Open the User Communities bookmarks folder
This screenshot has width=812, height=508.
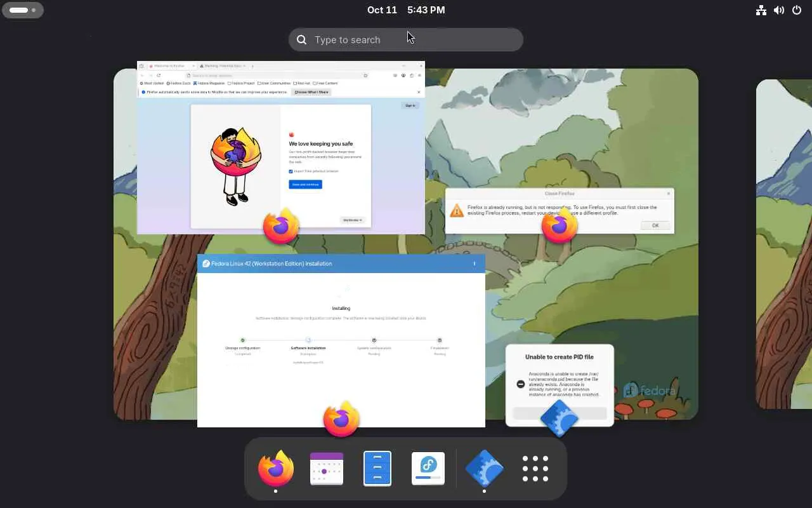(274, 83)
